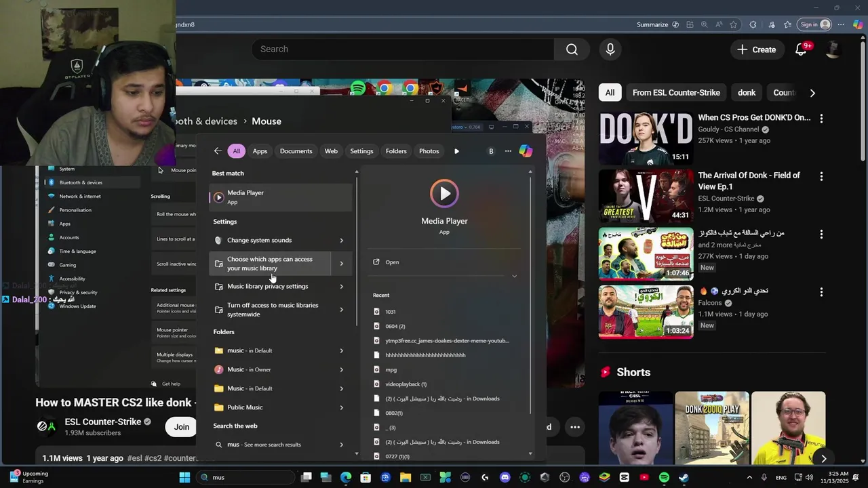This screenshot has height=488, width=868.
Task: Expand Music in Owner folder arrow
Action: click(x=341, y=369)
